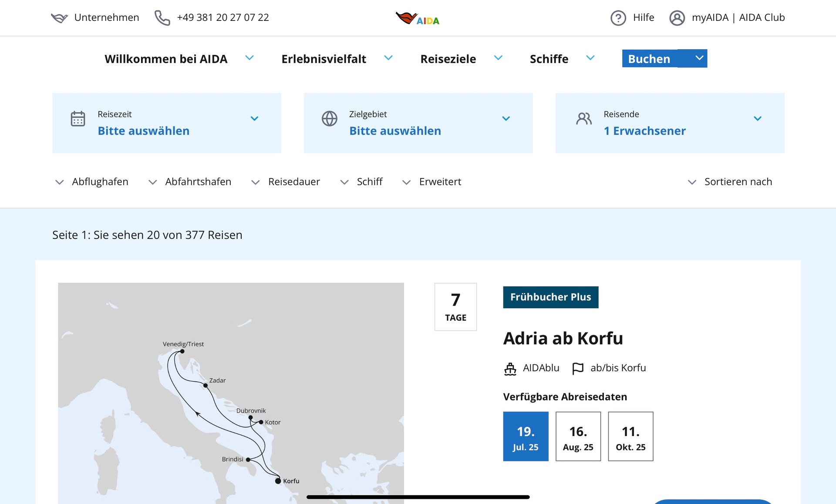The image size is (836, 504).
Task: Click the 7 Tage duration box
Action: (456, 307)
